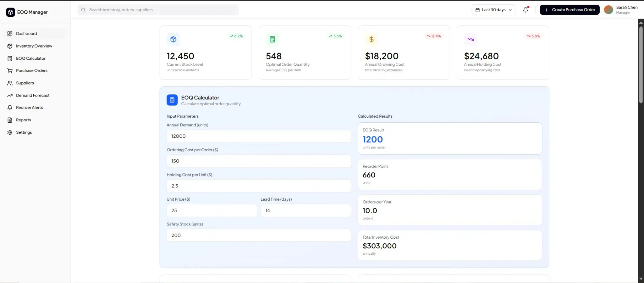Click Create Purchase Order button
The image size is (644, 283).
(570, 10)
